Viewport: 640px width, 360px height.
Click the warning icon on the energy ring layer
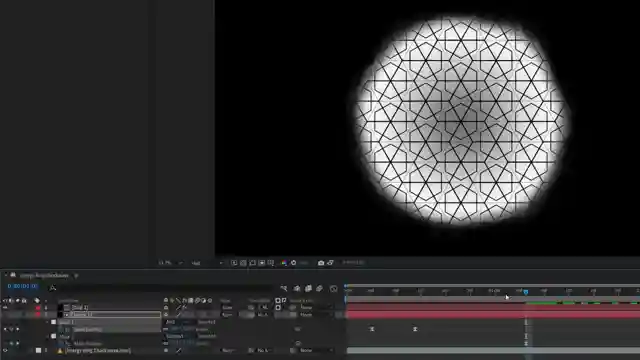coord(60,351)
